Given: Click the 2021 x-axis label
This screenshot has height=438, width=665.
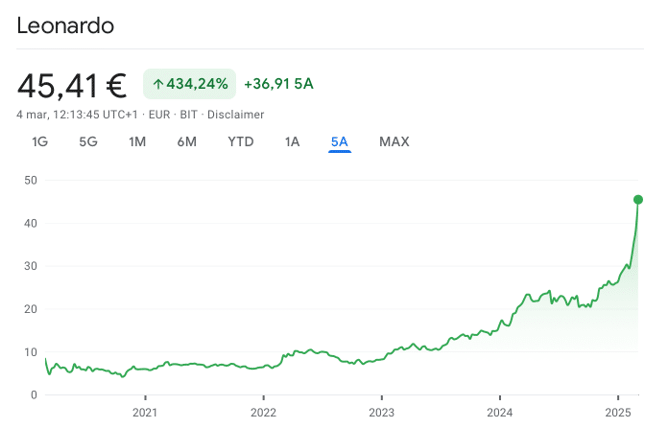Looking at the screenshot, I should (145, 413).
